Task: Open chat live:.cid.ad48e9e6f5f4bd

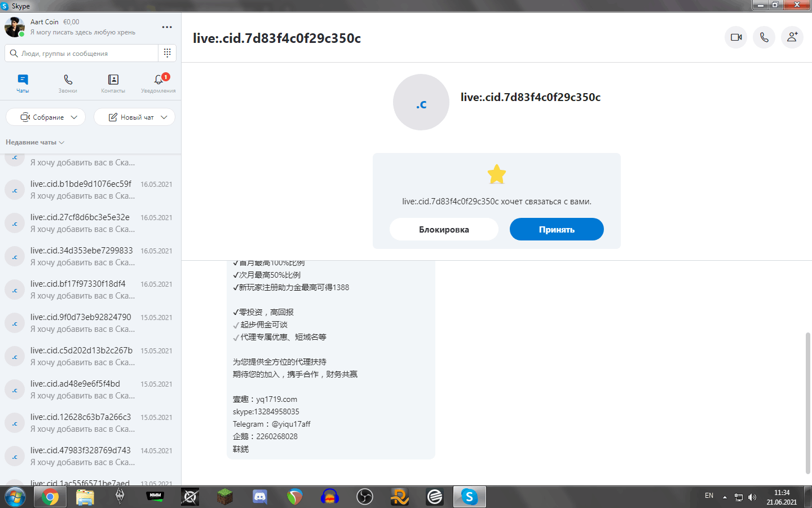Action: [90, 389]
